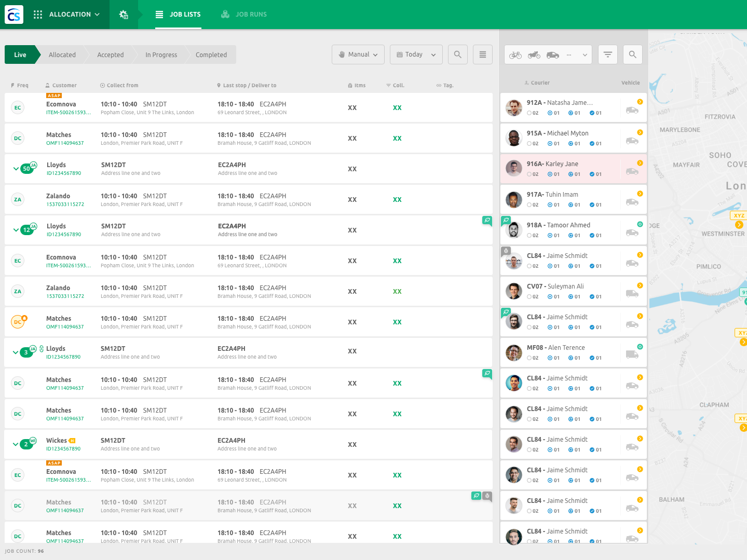Open the Allocated jobs filter
Screen dimensions: 747x560
click(x=62, y=54)
